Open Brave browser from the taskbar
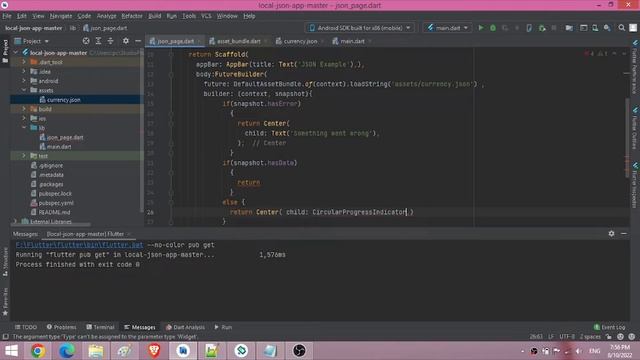 coord(154,351)
